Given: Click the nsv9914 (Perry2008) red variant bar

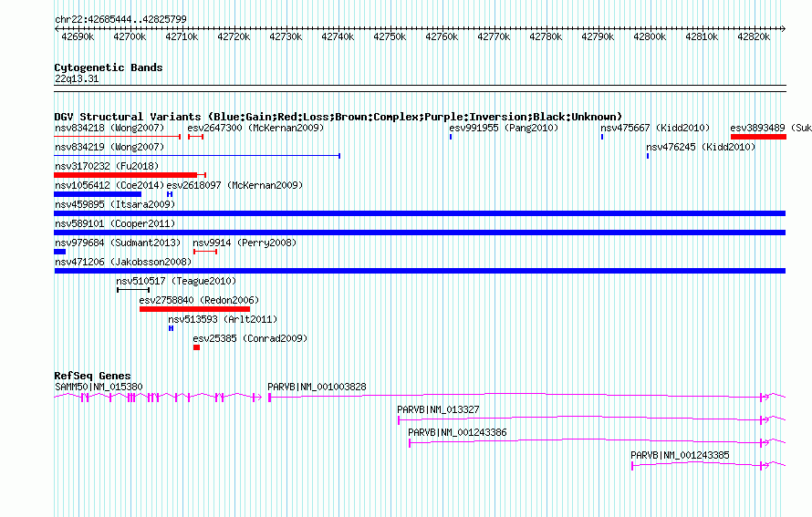Looking at the screenshot, I should (205, 252).
